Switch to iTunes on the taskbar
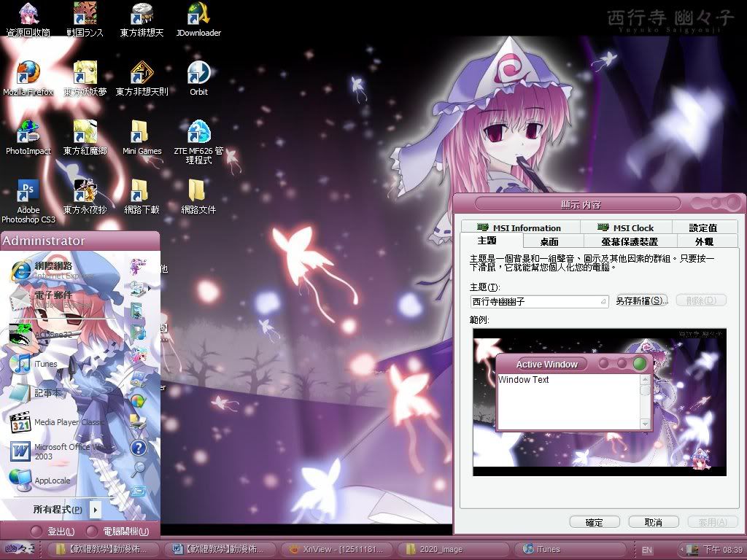747x560 pixels. 572,549
